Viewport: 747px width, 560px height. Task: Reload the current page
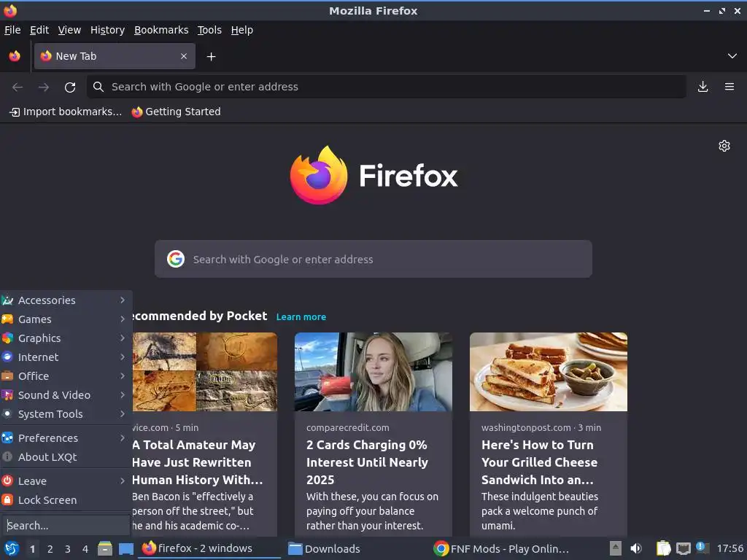click(x=70, y=87)
